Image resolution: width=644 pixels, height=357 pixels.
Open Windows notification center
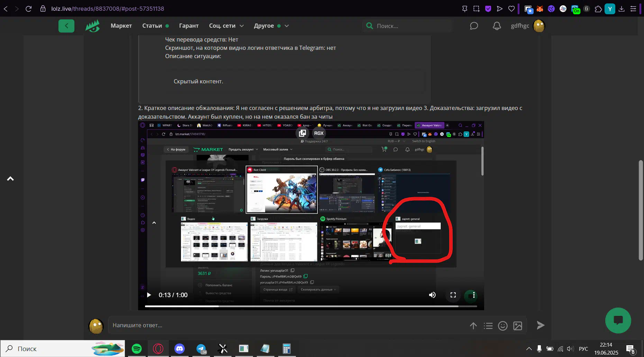pyautogui.click(x=631, y=349)
